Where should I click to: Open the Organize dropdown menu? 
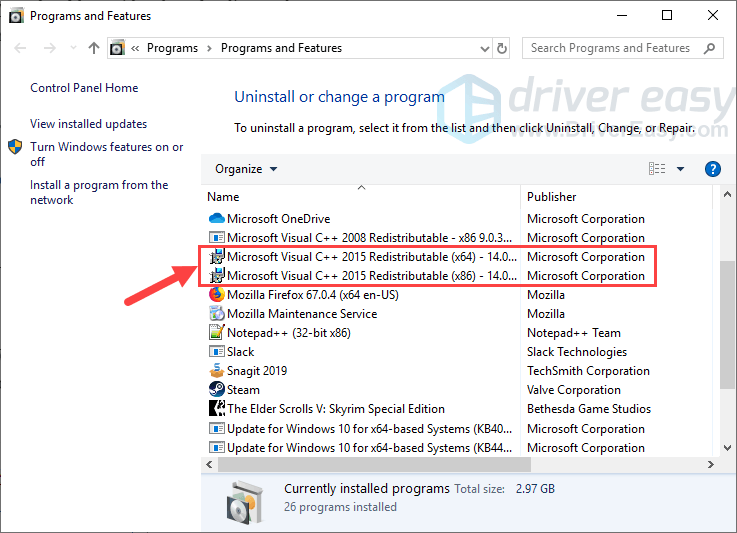(246, 169)
